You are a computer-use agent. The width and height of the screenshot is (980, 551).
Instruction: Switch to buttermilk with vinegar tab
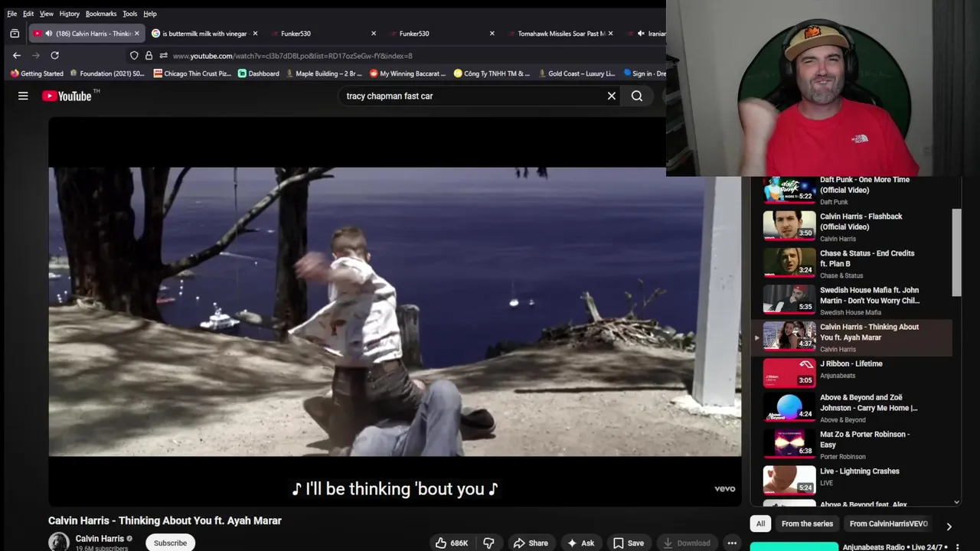point(204,34)
